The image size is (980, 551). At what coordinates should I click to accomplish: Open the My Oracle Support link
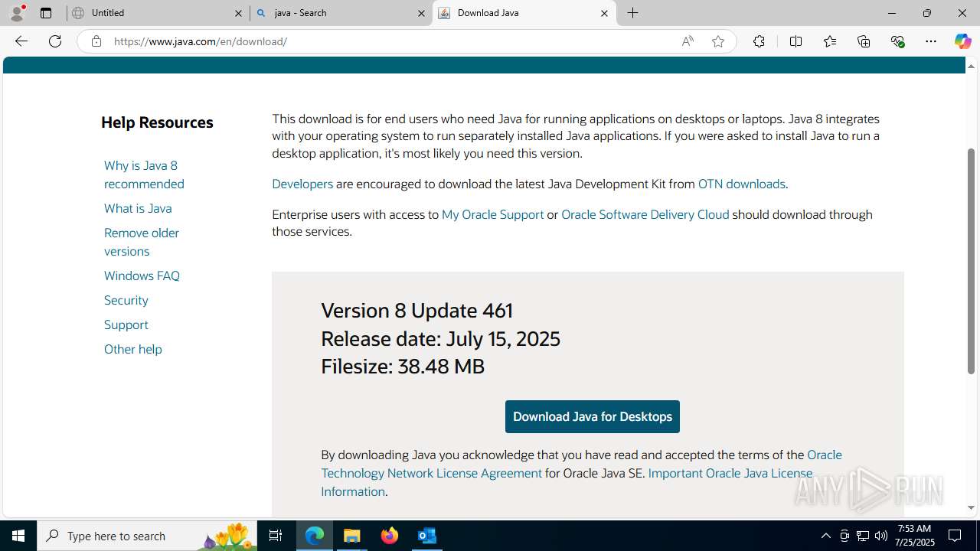click(492, 214)
